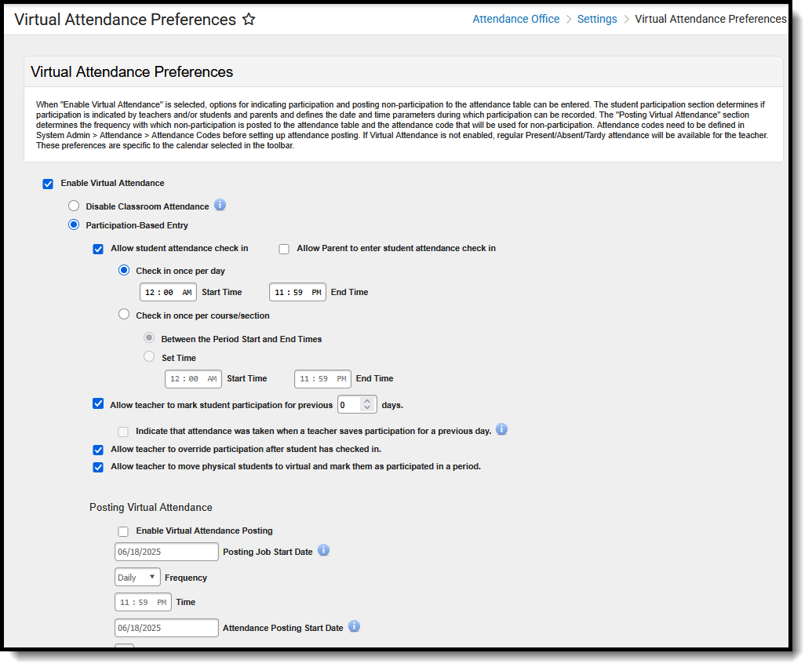812x671 pixels.
Task: Go to Settings breadcrumb link
Action: (597, 19)
